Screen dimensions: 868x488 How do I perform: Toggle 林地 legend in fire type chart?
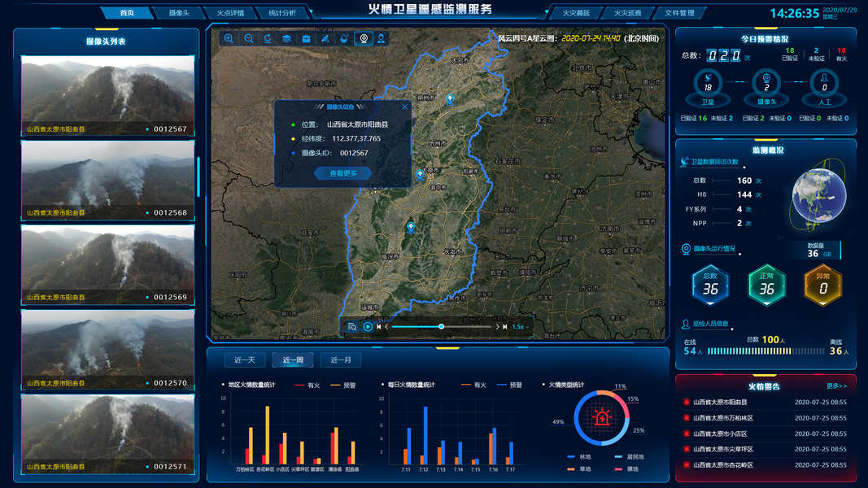tap(579, 457)
